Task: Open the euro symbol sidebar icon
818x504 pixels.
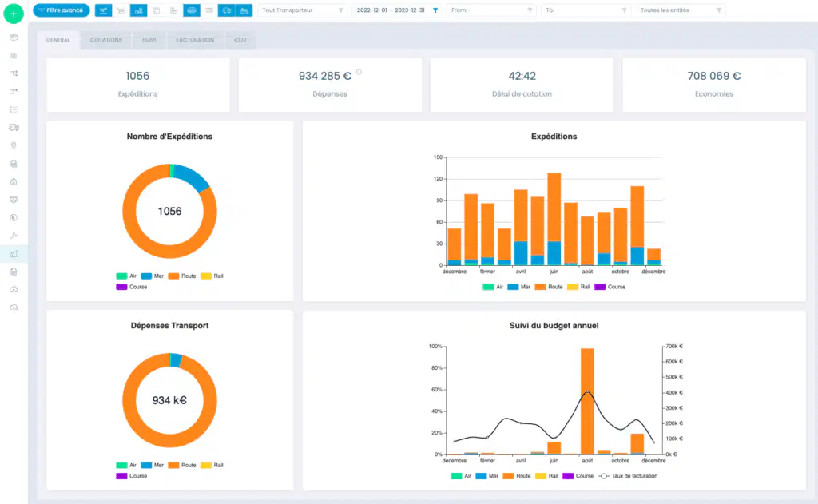Action: click(x=14, y=217)
